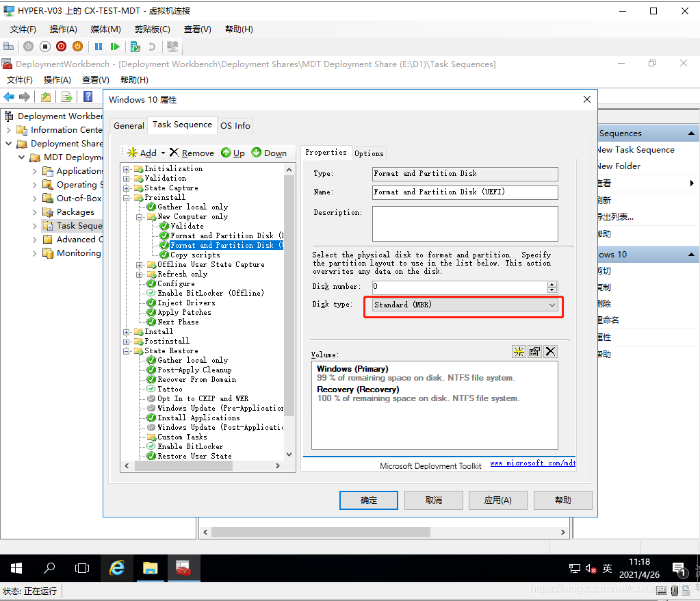
Task: Collapse the State Restore group
Action: 127,351
